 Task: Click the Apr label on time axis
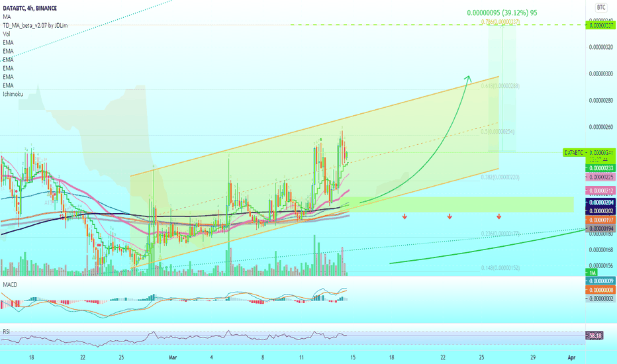[571, 357]
